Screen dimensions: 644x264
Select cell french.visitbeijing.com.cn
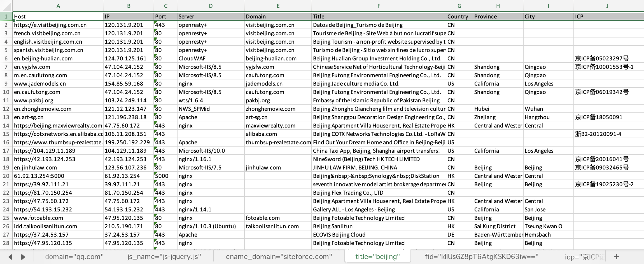[58, 33]
